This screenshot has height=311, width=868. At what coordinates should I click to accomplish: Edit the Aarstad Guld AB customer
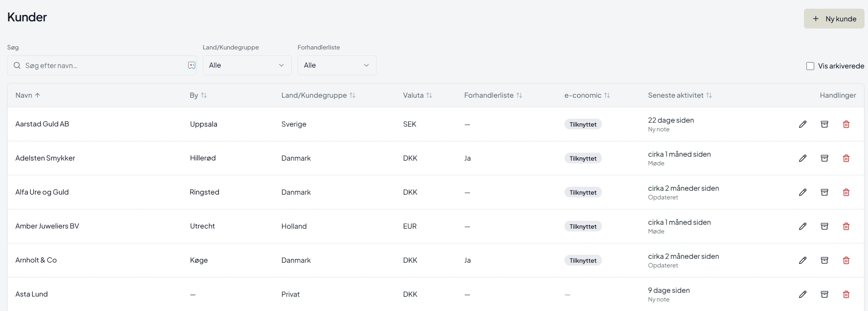click(803, 124)
